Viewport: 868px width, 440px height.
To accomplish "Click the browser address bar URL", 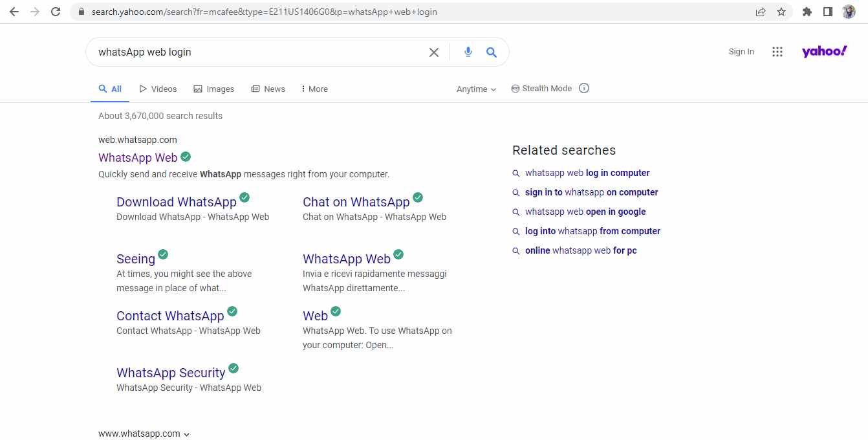I will click(265, 12).
